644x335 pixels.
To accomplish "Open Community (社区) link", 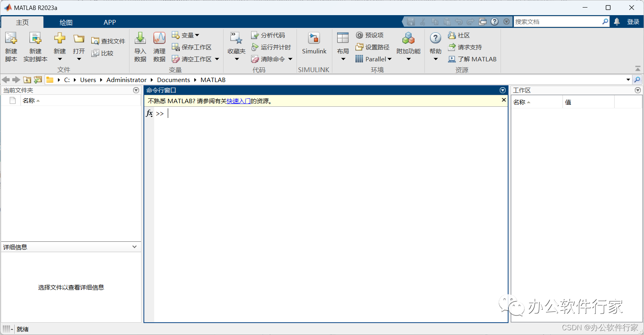I will 459,35.
